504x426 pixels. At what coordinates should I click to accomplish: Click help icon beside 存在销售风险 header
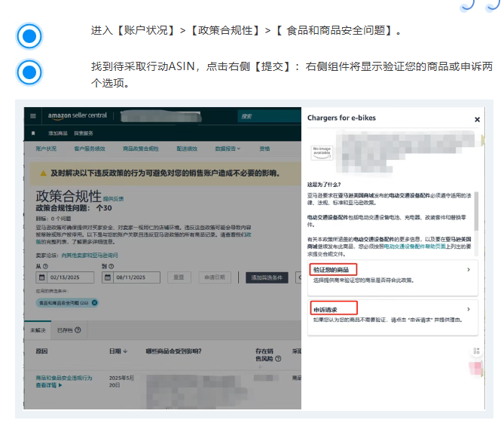click(278, 358)
